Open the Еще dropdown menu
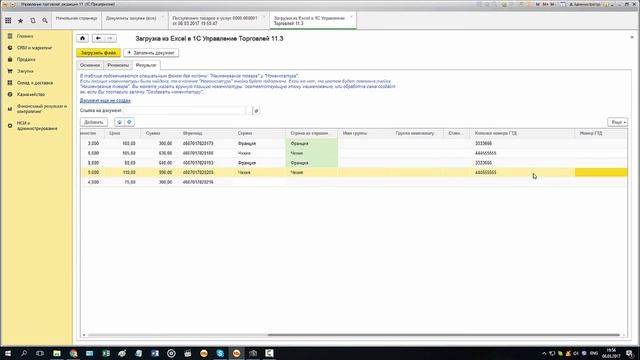Viewport: 640px width, 360px height. click(618, 122)
